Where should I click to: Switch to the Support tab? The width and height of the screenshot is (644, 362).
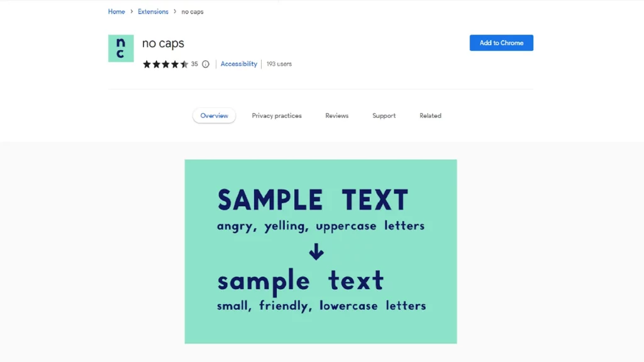tap(384, 116)
